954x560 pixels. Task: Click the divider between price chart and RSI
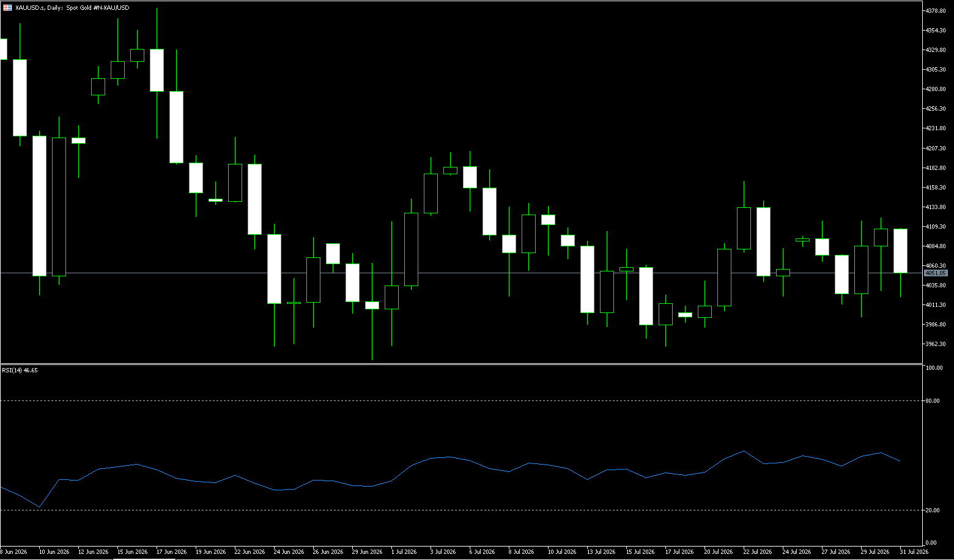coord(461,364)
